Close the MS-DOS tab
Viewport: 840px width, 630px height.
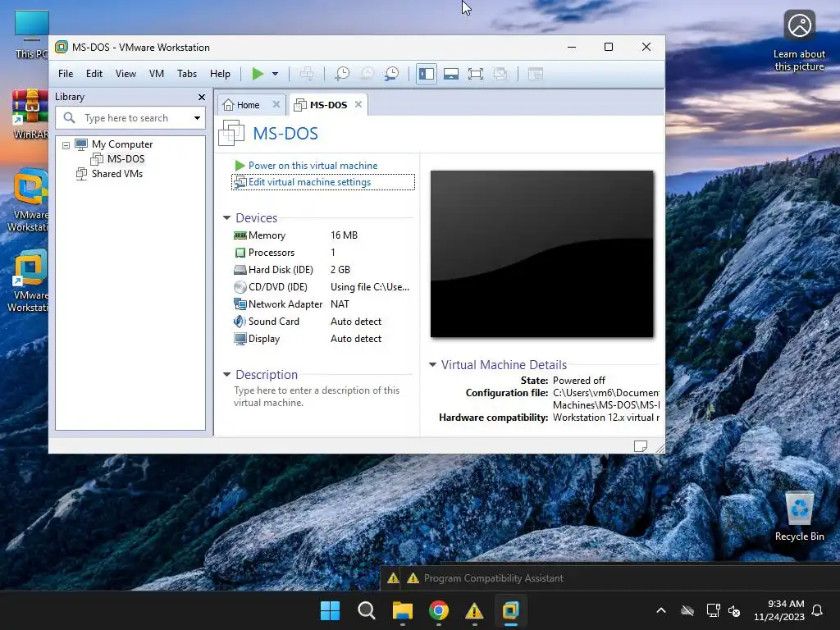click(358, 104)
